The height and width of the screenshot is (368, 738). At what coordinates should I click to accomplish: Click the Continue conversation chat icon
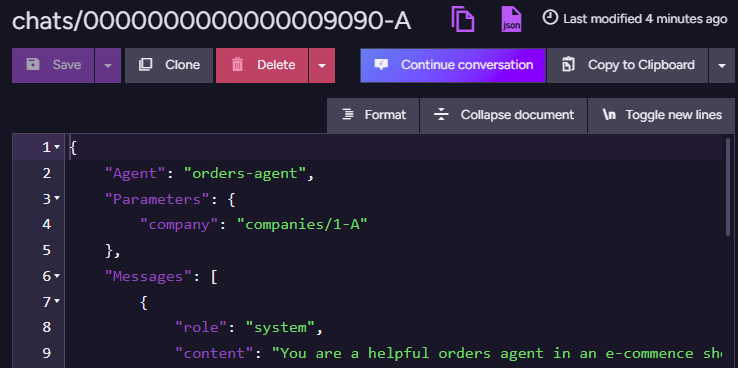click(381, 64)
